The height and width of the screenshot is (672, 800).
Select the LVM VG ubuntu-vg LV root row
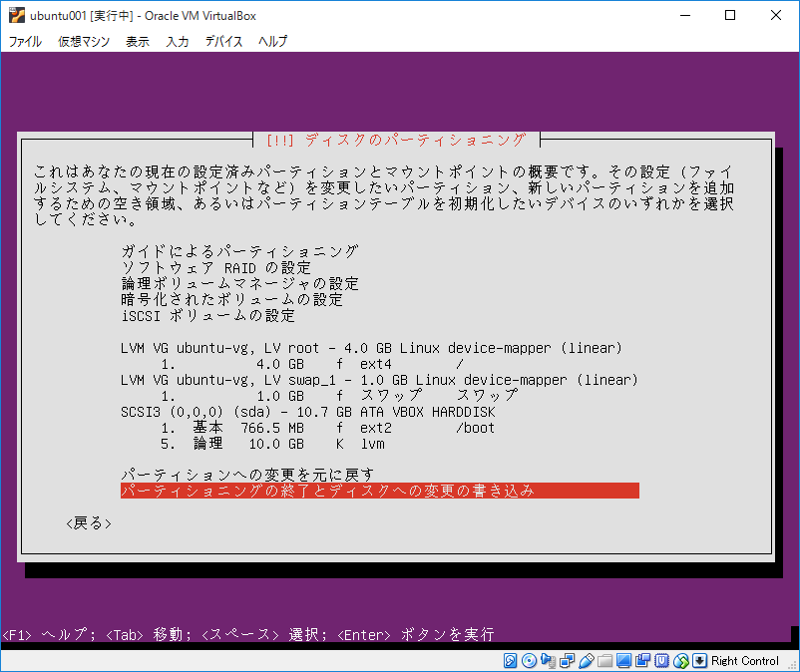(x=371, y=348)
